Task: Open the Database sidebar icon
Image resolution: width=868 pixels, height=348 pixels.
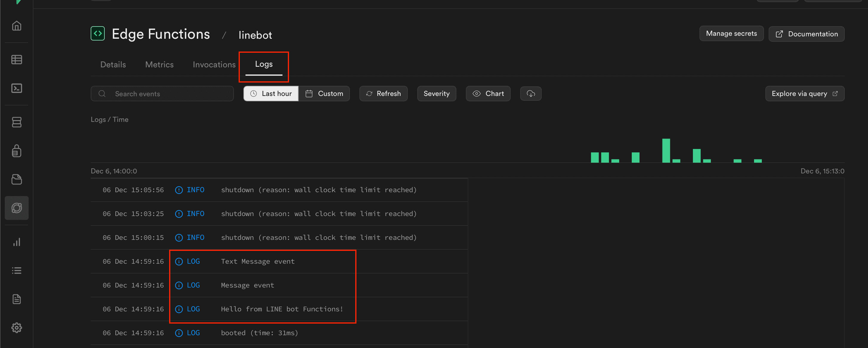Action: point(16,122)
